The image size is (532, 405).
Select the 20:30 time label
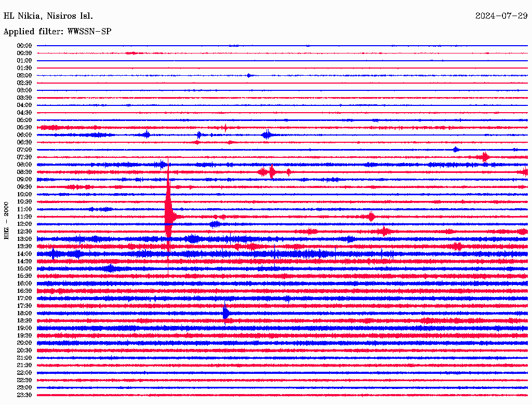[24, 350]
